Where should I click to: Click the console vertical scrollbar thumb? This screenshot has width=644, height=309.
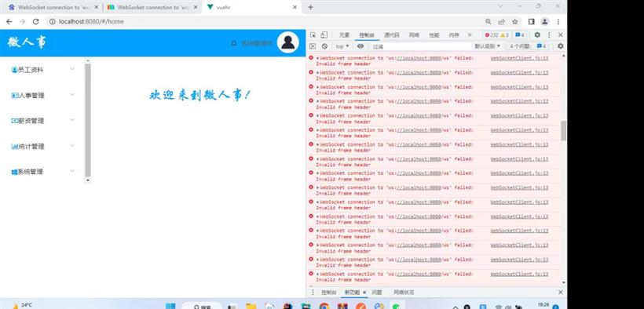click(x=564, y=130)
